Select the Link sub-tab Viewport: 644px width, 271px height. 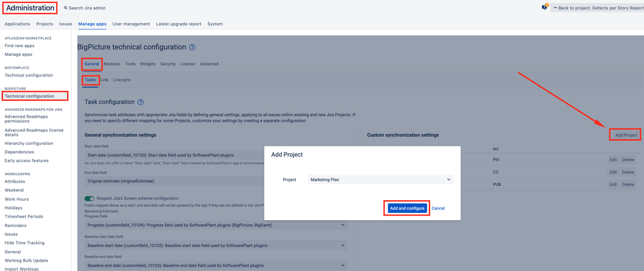(x=104, y=80)
